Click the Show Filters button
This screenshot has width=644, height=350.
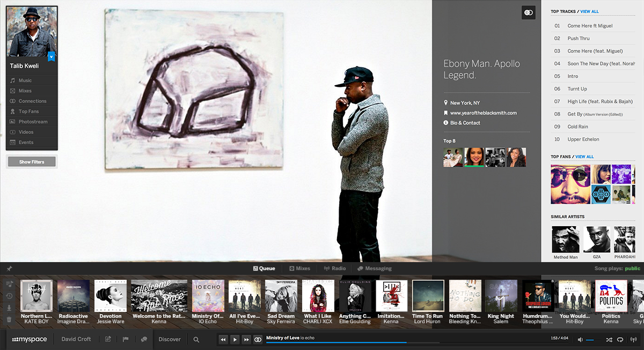click(32, 162)
